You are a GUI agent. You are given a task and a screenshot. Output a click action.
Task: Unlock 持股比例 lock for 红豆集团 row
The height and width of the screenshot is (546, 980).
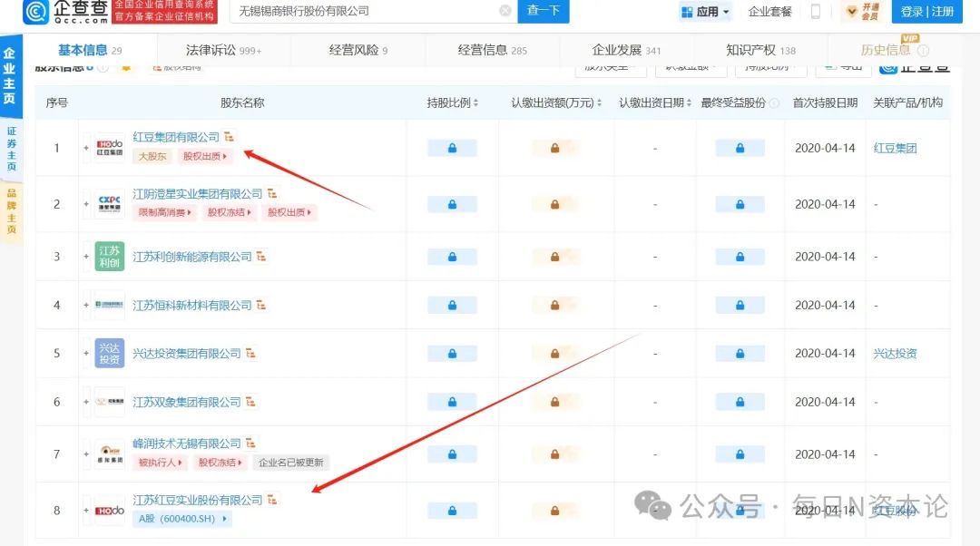(452, 148)
